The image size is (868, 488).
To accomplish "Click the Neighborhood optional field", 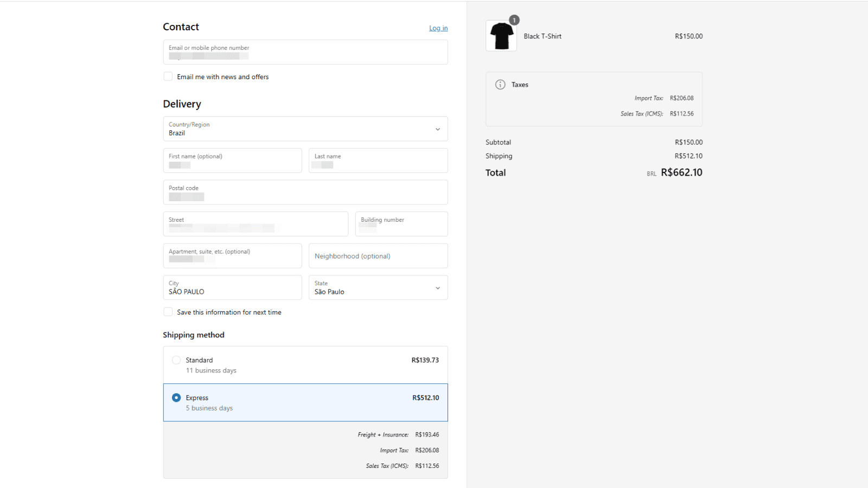I will [378, 255].
